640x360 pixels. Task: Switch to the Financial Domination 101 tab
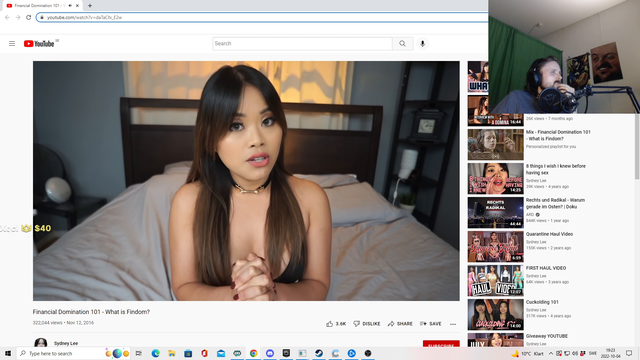click(41, 6)
